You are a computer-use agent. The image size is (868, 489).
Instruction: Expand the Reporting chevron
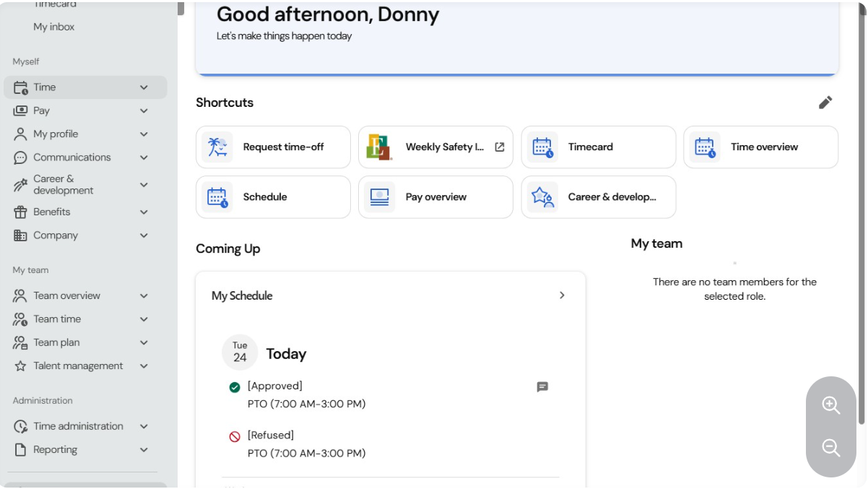click(144, 449)
